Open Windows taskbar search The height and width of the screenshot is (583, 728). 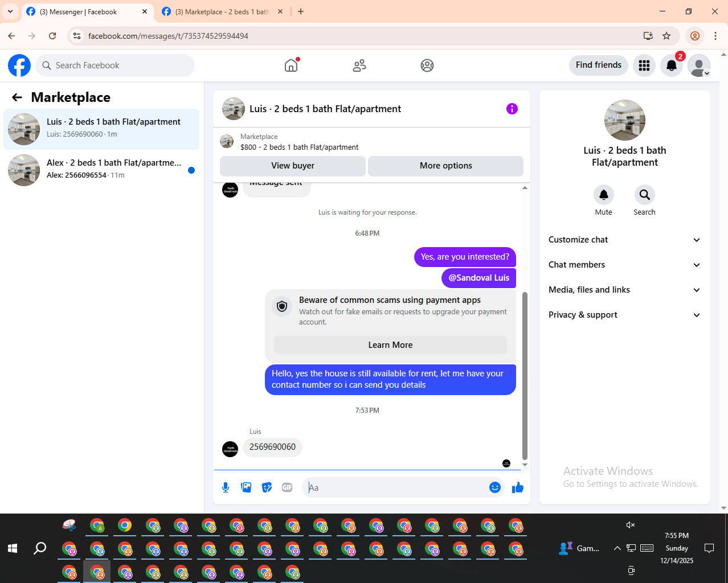[40, 548]
